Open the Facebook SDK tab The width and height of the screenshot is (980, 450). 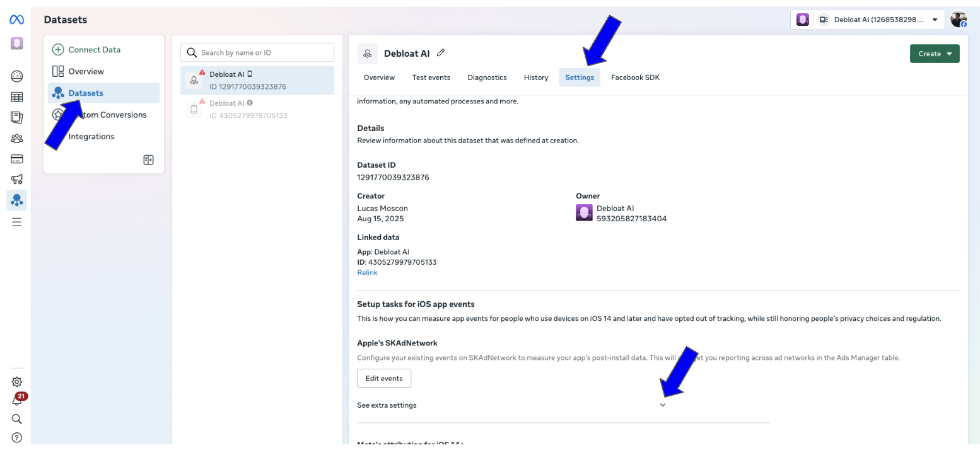[635, 78]
